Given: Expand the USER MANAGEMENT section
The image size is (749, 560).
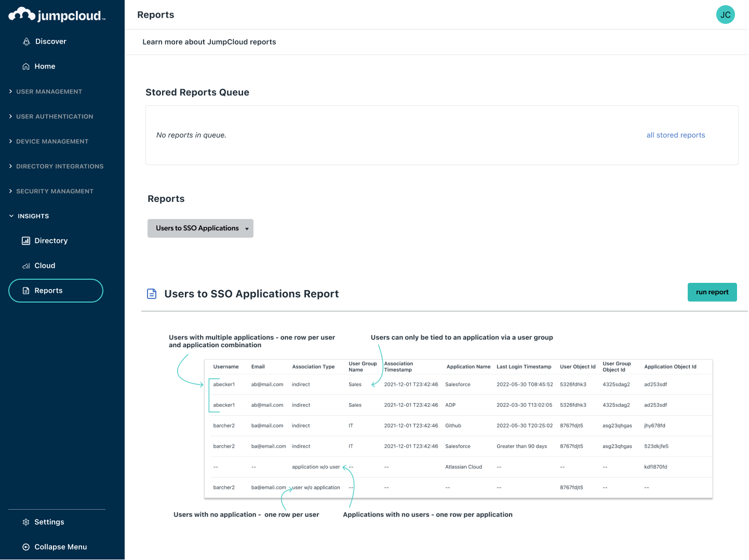Looking at the screenshot, I should coord(49,91).
